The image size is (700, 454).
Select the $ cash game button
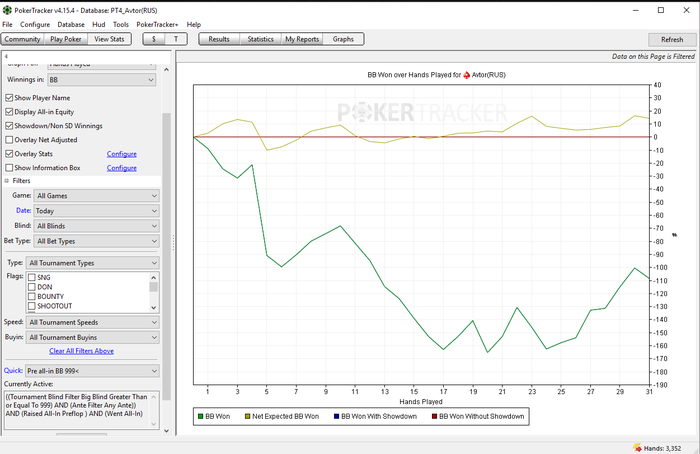[154, 39]
